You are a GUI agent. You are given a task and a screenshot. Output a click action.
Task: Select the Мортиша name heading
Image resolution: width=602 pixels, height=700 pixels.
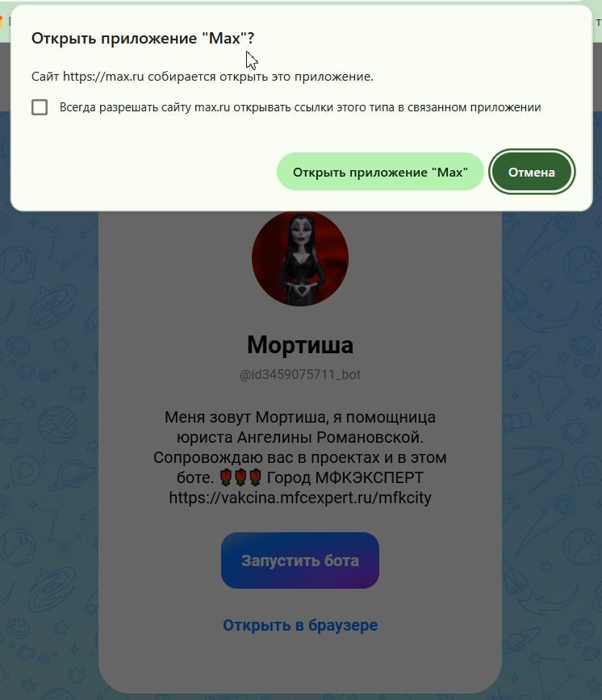pyautogui.click(x=300, y=344)
